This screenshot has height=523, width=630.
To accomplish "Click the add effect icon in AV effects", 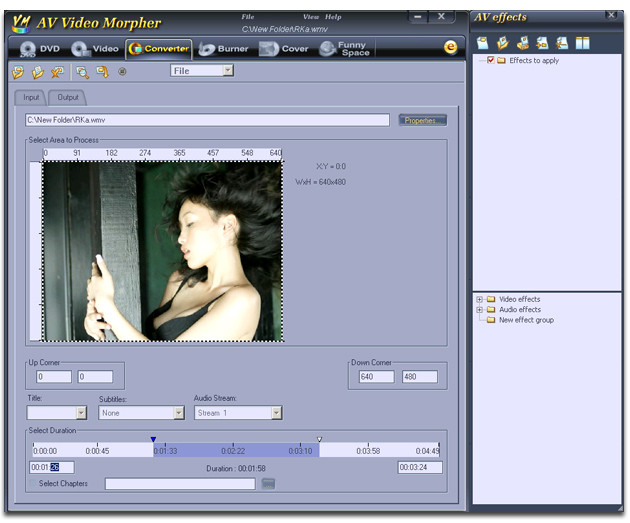I will click(x=542, y=43).
